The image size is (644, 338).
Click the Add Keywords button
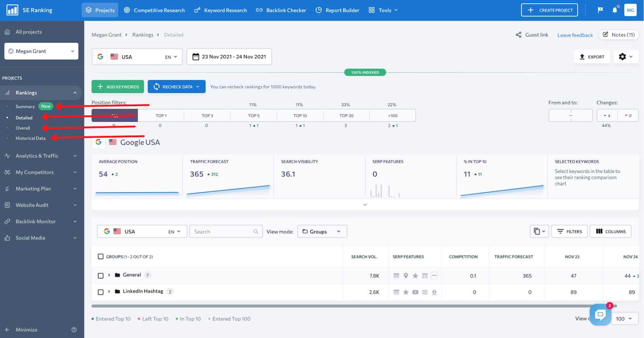[x=118, y=87]
